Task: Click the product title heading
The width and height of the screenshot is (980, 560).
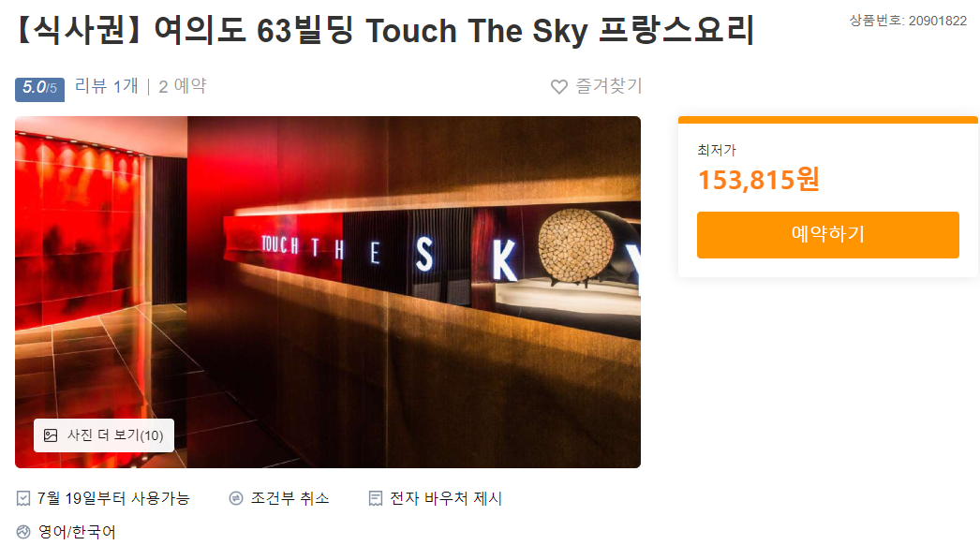Action: 385,30
